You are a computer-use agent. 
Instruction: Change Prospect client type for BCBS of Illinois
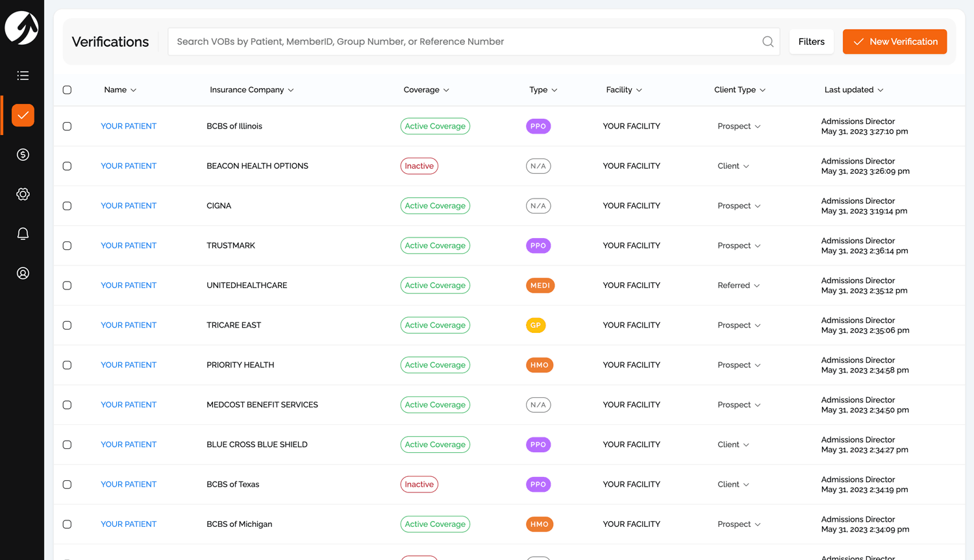click(739, 127)
